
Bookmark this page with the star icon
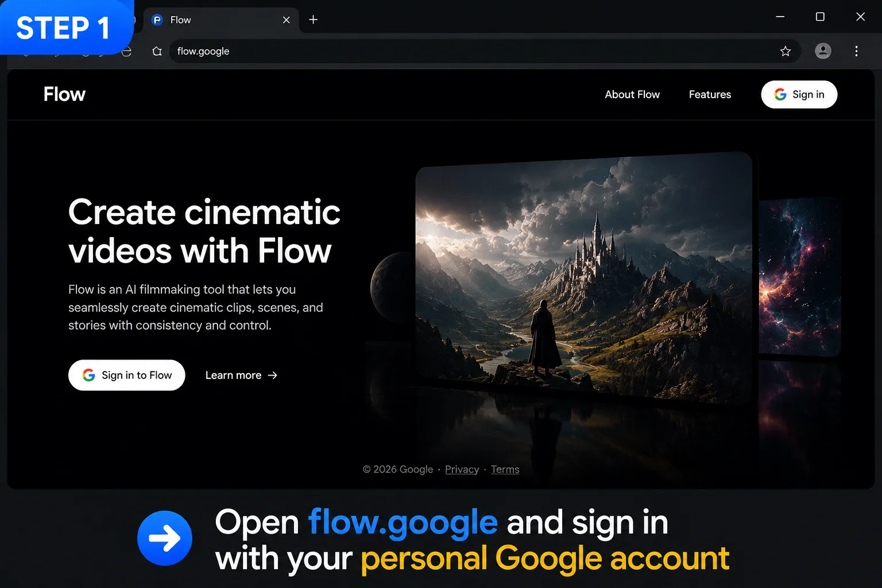[786, 51]
